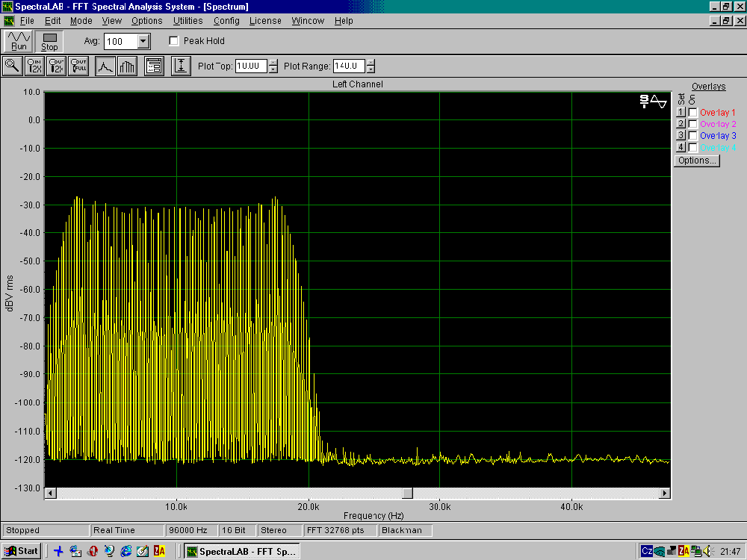
Task: Open the View menu
Action: 111,21
